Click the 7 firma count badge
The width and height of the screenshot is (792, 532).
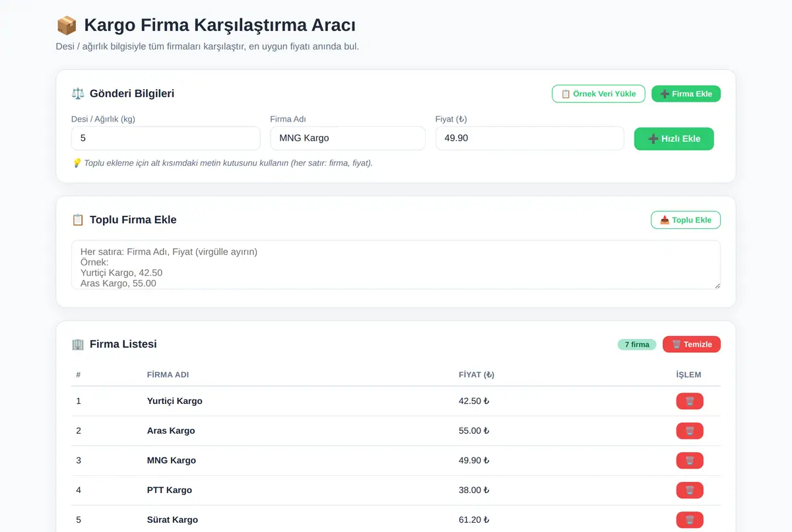(x=637, y=345)
